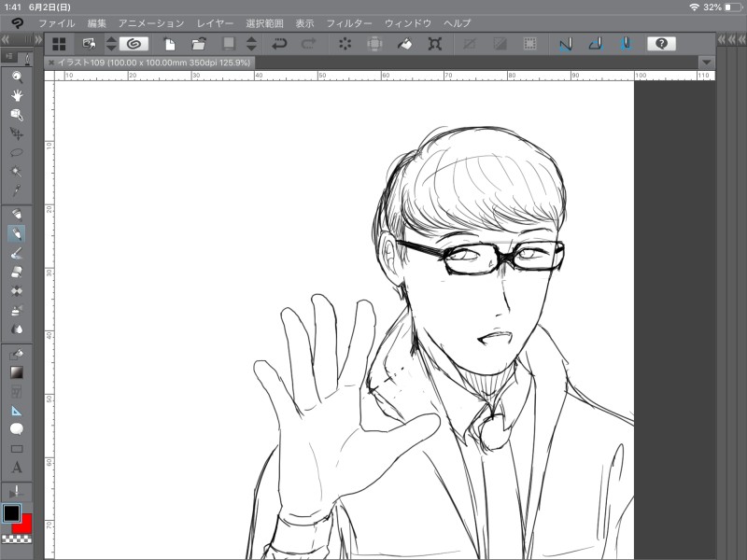
Task: Select the Correct line tool
Action: pos(17,492)
